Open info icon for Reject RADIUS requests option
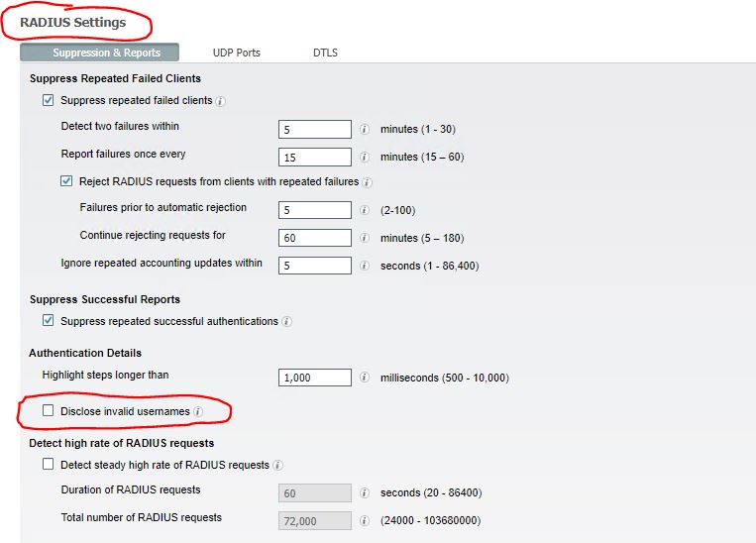The image size is (756, 543). click(x=367, y=182)
